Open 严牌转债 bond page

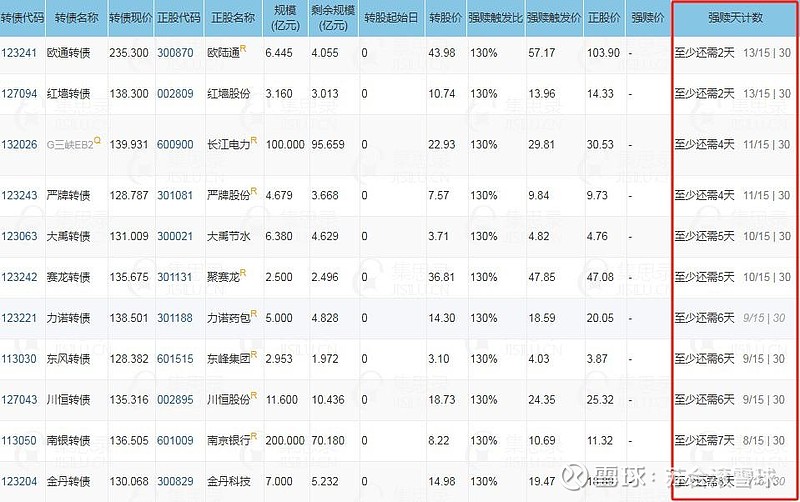point(68,196)
